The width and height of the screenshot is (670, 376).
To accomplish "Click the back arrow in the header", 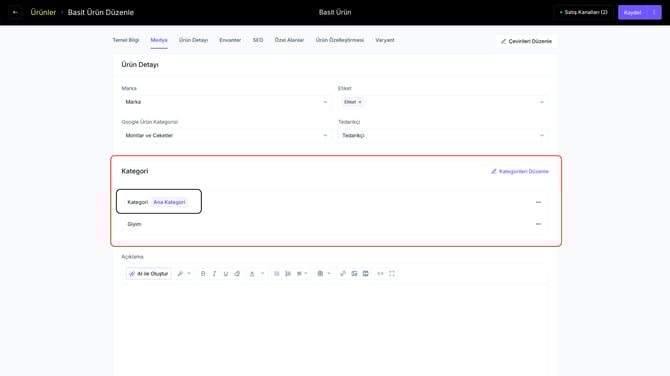I will click(15, 12).
